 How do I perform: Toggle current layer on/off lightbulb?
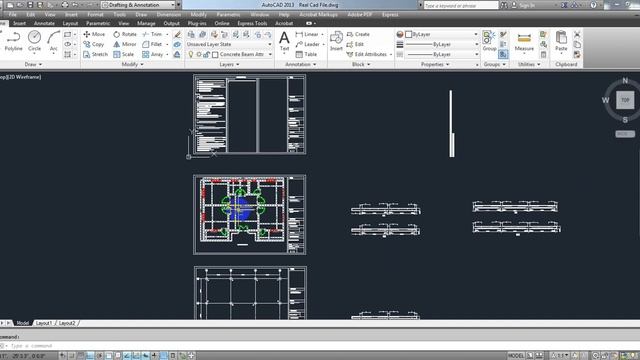click(x=191, y=54)
